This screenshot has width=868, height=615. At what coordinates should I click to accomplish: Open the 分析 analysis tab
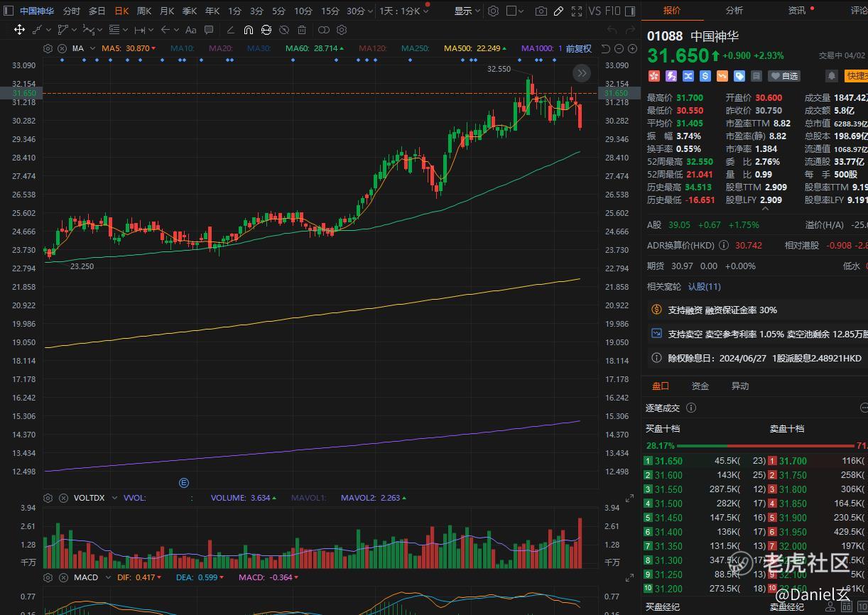coord(734,11)
